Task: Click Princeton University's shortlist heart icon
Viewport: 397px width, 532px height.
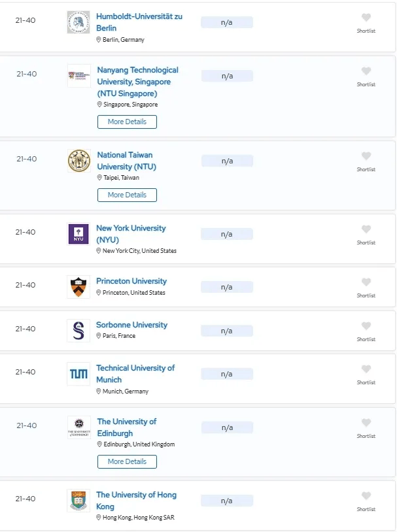Action: 366,282
